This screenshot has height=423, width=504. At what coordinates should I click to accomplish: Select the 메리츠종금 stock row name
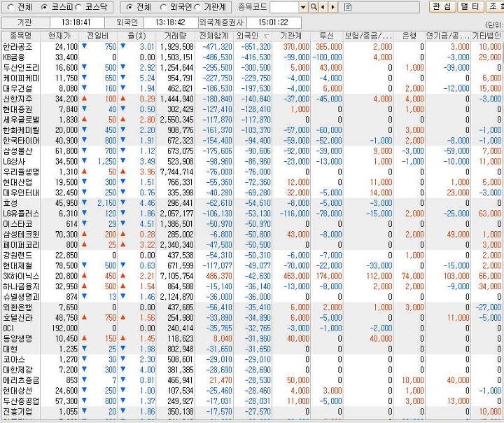coord(21,380)
